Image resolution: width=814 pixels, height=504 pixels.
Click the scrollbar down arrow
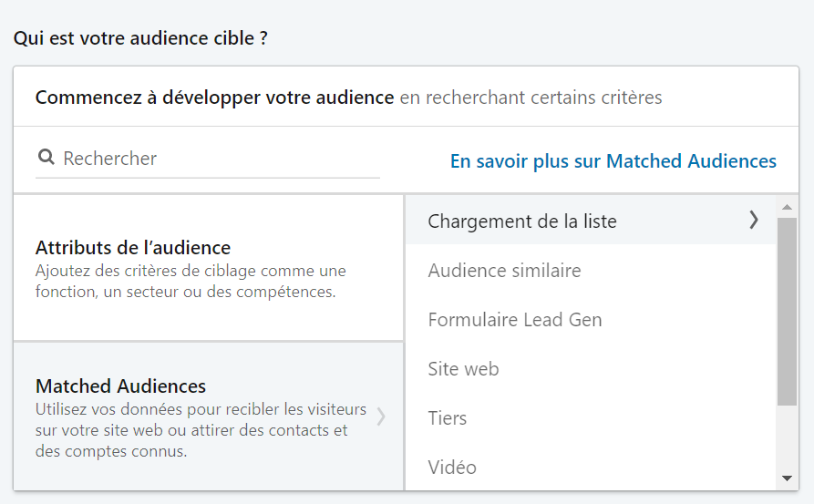[787, 478]
